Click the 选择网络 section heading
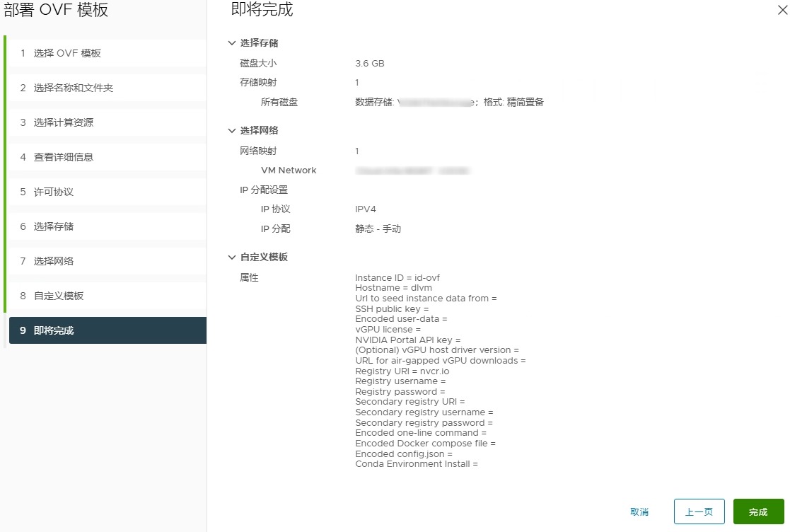The height and width of the screenshot is (532, 790). pos(259,131)
